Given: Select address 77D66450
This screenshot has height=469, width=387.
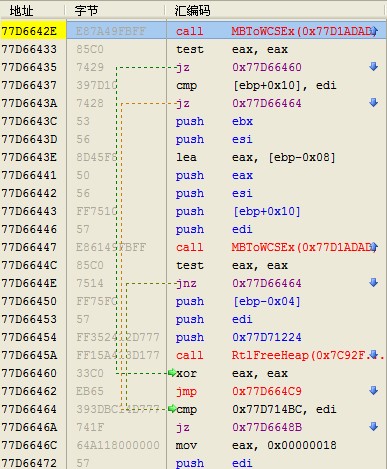Looking at the screenshot, I should coord(29,301).
